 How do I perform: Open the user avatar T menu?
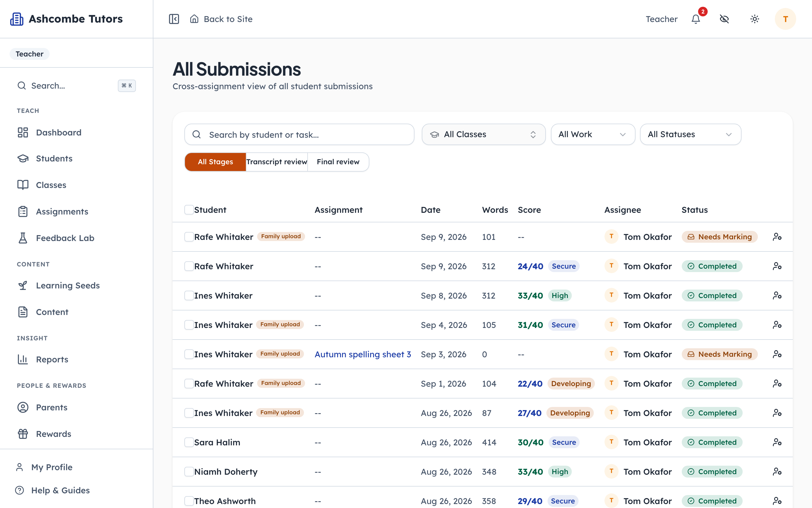click(785, 19)
